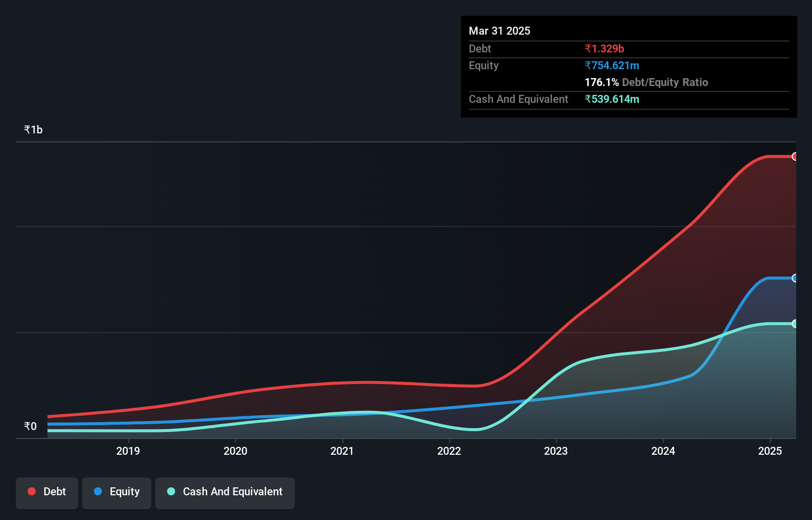Viewport: 812px width, 520px height.
Task: Click the teal Cash And Equivalent legend dot
Action: point(171,491)
